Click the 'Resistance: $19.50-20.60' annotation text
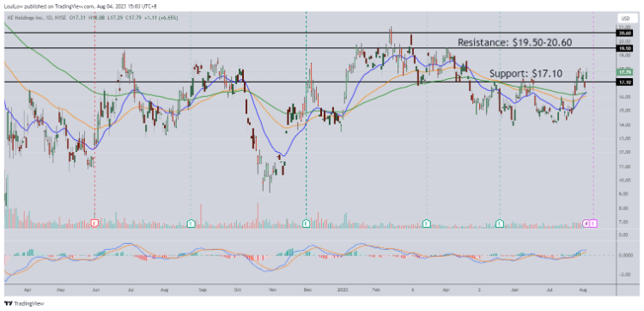The image size is (644, 311). click(515, 42)
